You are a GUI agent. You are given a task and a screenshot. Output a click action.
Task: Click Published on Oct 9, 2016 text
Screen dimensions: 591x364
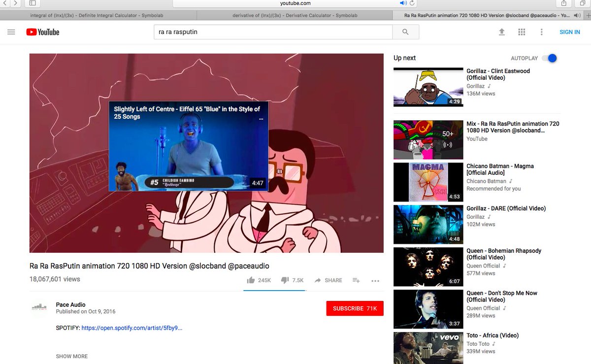click(86, 312)
